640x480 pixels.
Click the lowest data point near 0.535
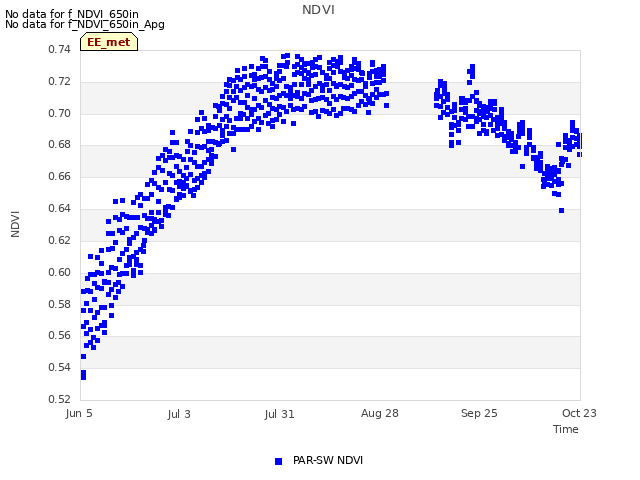point(83,377)
